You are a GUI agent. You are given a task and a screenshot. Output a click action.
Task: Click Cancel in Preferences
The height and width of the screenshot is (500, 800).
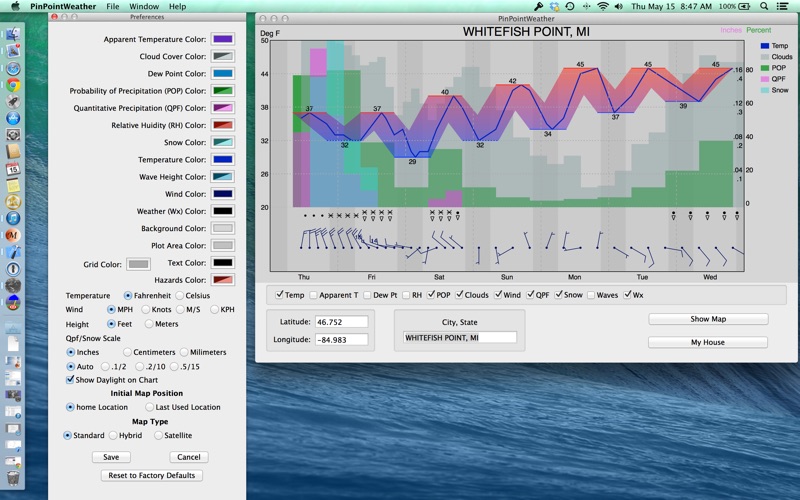[189, 457]
